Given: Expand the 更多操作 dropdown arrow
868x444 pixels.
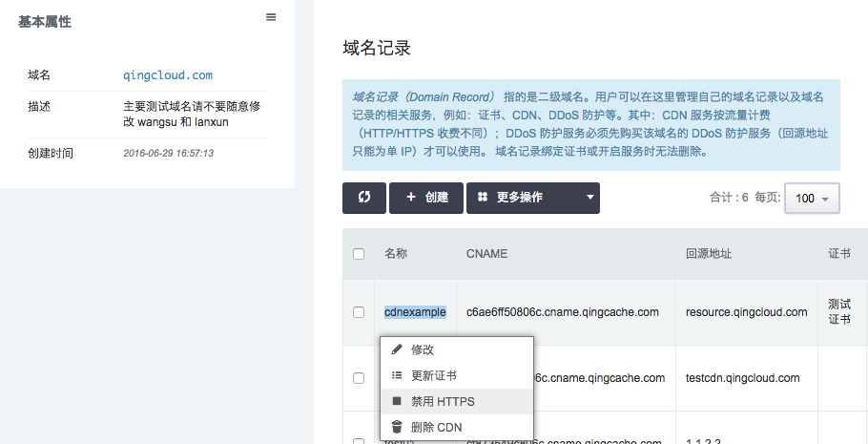Looking at the screenshot, I should point(590,198).
